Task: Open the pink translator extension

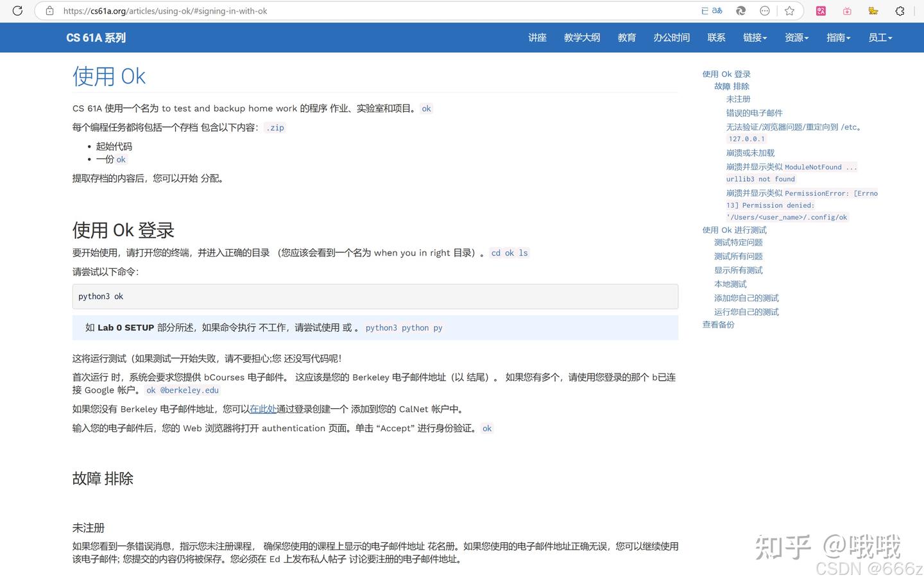Action: (821, 11)
